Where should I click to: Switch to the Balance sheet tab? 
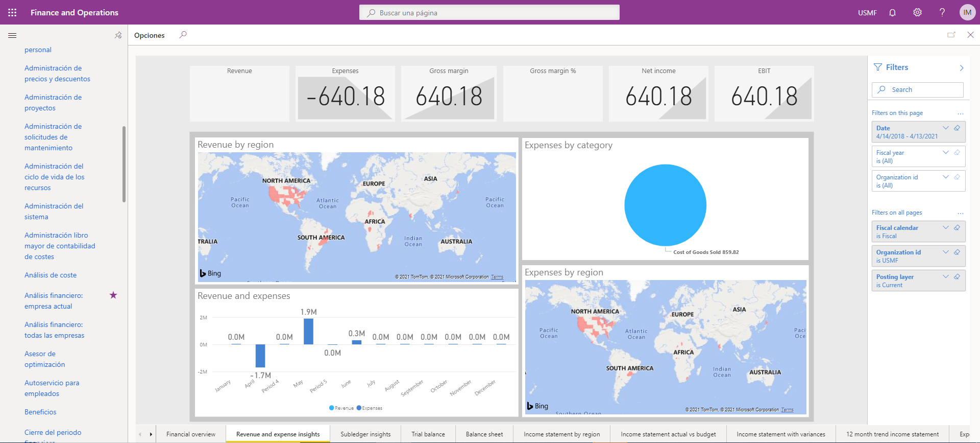484,434
